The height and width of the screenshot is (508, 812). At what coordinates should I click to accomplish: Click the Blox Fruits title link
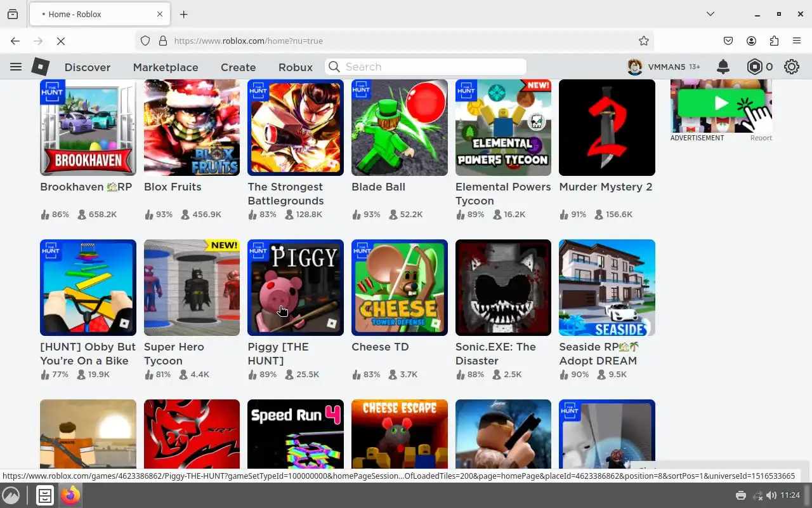(173, 187)
